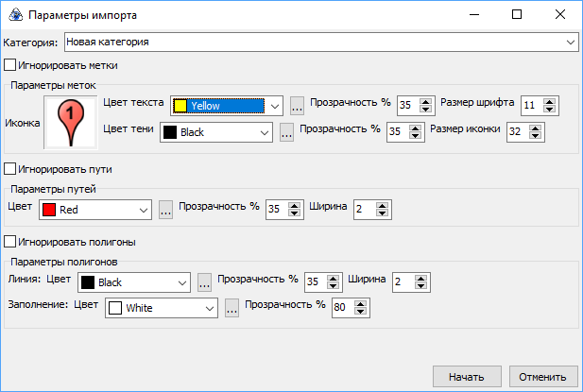Click the placemark icon preview image

point(72,123)
